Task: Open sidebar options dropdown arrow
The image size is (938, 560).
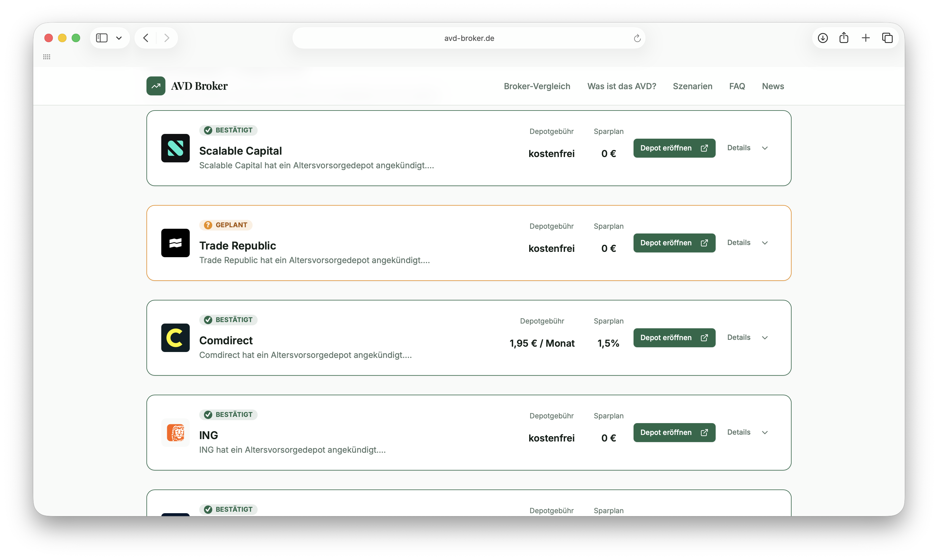Action: (x=119, y=38)
